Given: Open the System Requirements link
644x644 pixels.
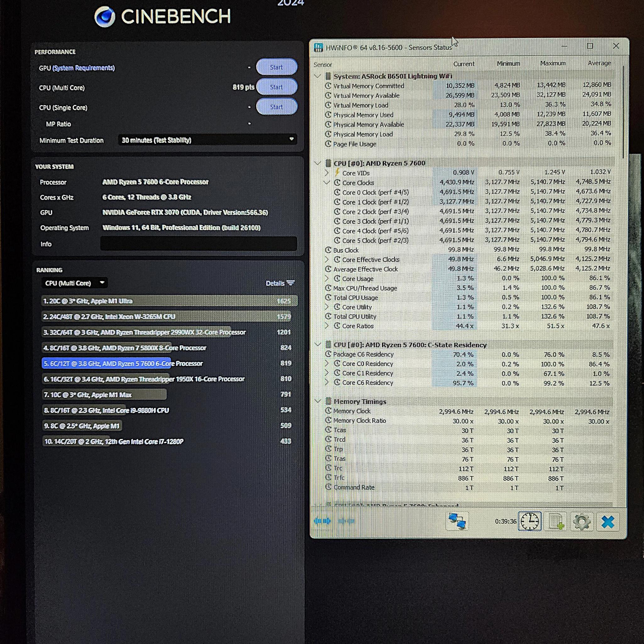Looking at the screenshot, I should [83, 68].
